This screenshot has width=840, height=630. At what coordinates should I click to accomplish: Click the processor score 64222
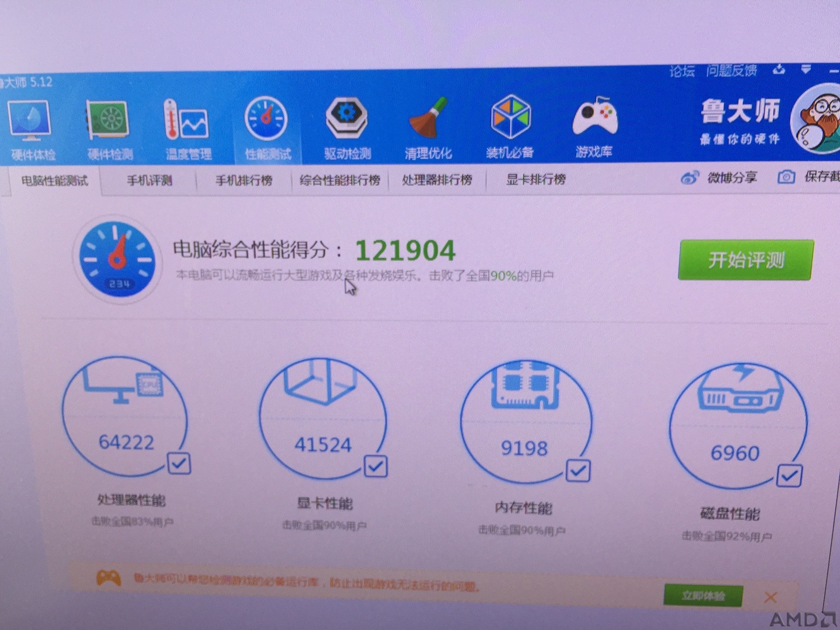pos(126,442)
